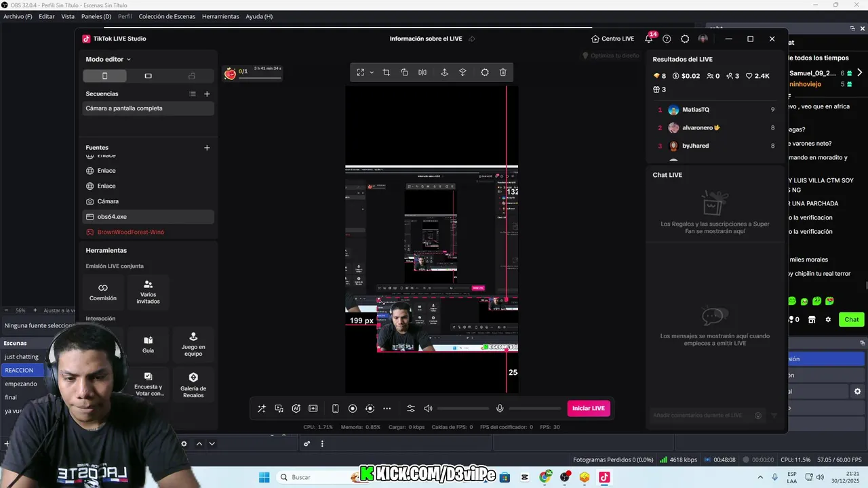
Task: Open the fit-to-screen dropdown arrow
Action: 372,73
